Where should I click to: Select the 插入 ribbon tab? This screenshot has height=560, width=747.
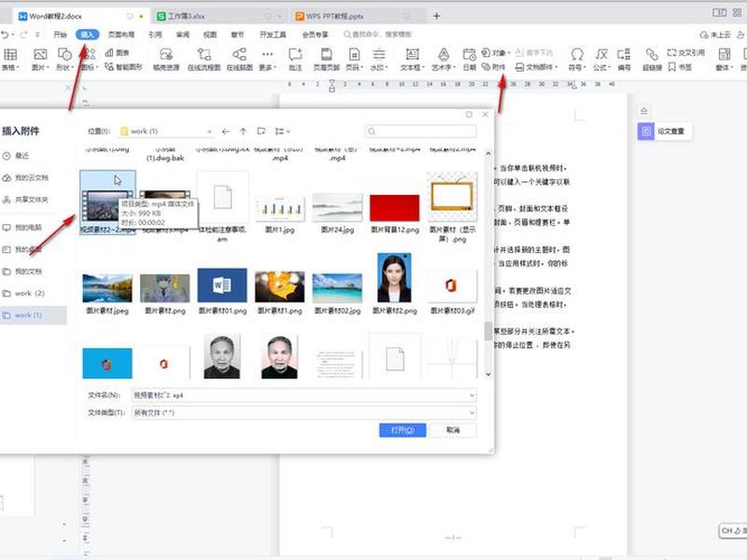87,35
